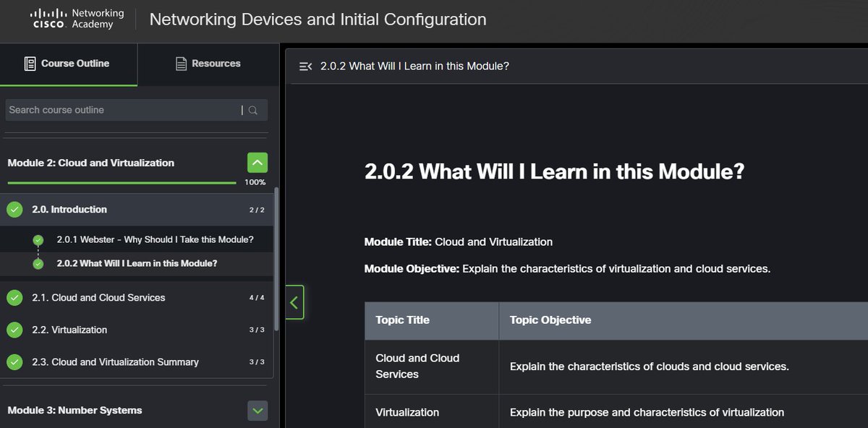Toggle the checkmark on 2.1 Cloud and Cloud Services
Viewport: 868px width, 428px height.
14,297
